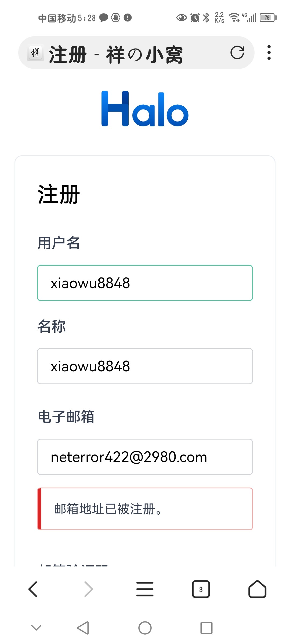Viewport: 290px width, 644px height.
Task: Tap the battery indicator in status bar
Action: 268,18
